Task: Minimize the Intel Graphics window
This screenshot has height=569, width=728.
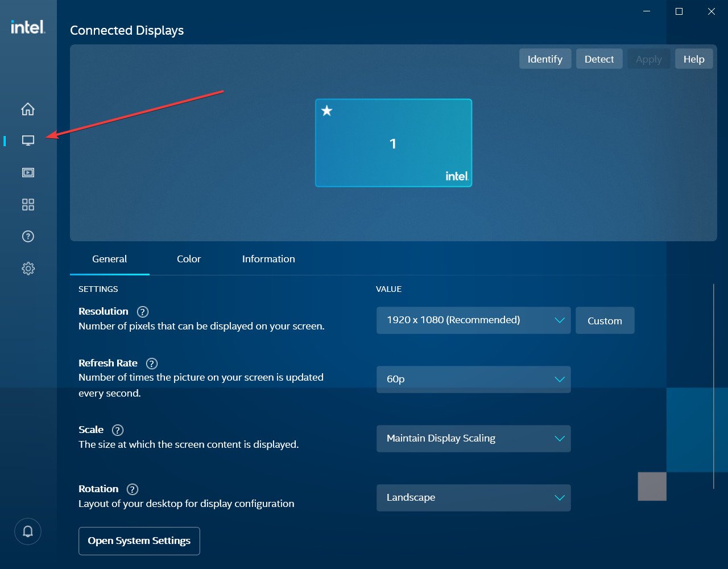Action: coord(647,11)
